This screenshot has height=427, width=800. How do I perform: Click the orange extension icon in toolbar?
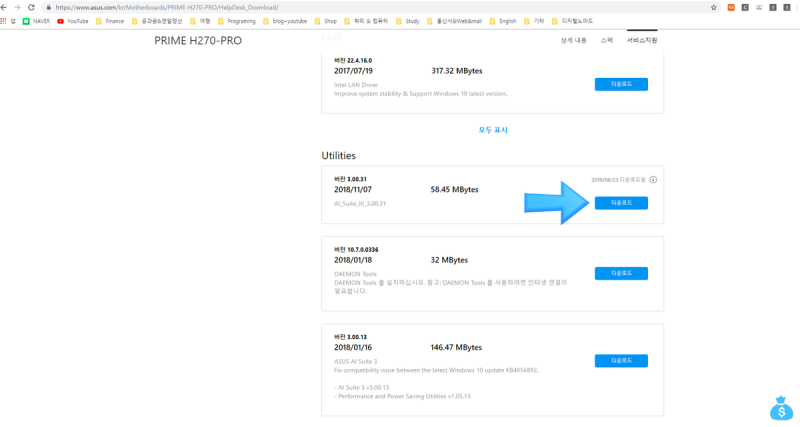(731, 8)
